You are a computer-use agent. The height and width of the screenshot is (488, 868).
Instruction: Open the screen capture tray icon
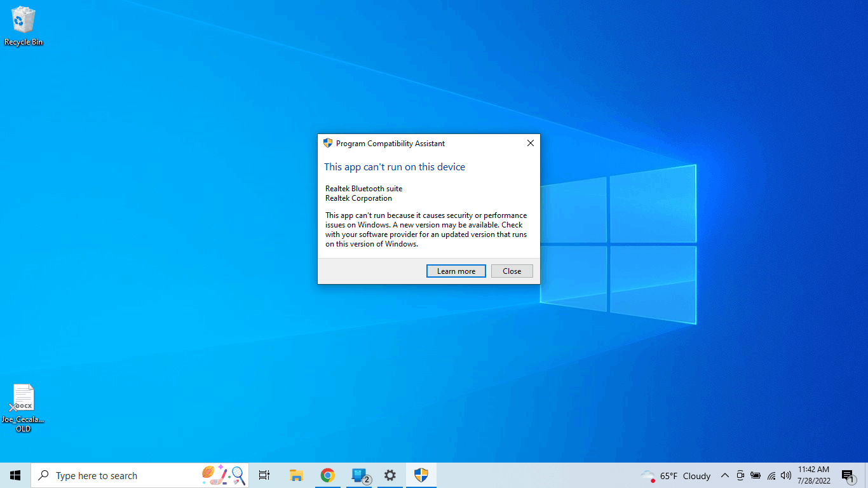pyautogui.click(x=740, y=475)
